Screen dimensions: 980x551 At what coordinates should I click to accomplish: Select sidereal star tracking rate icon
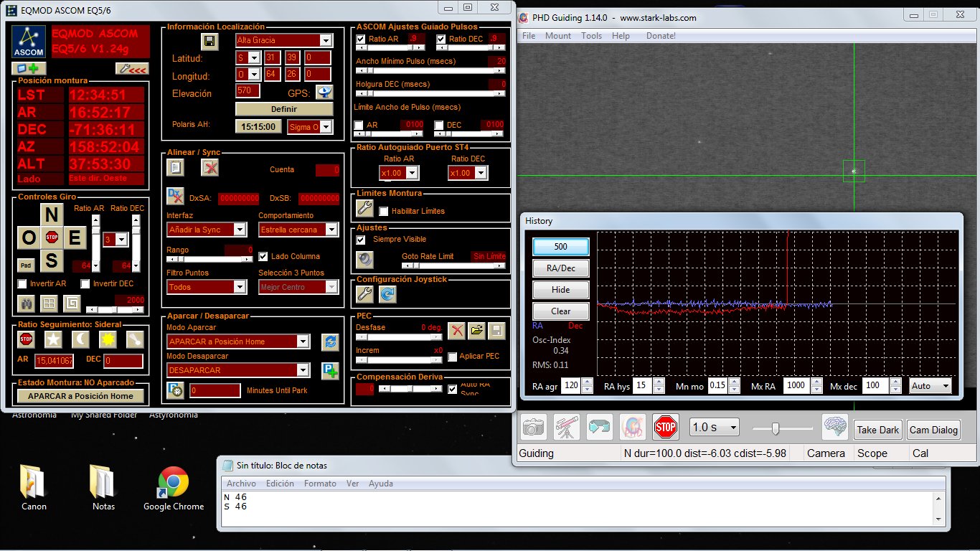[x=54, y=339]
